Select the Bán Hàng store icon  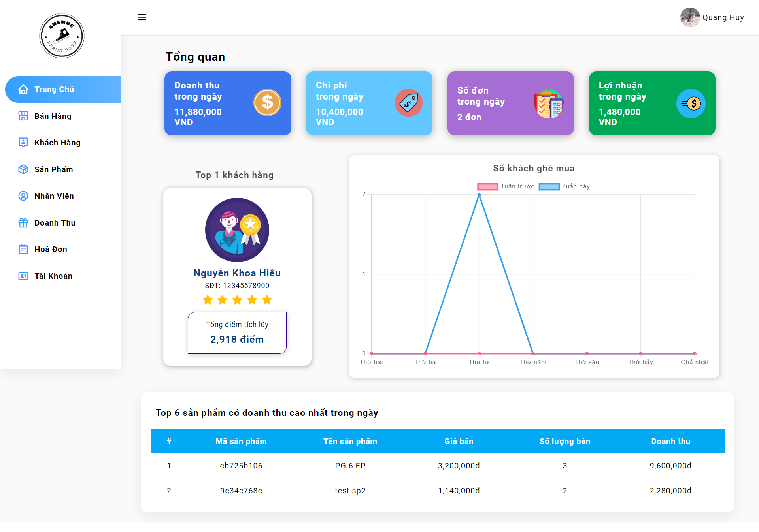tap(23, 116)
